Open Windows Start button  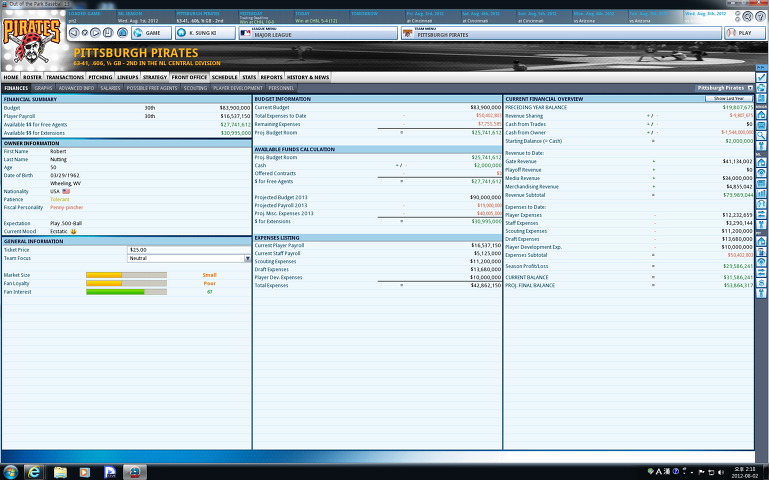coord(10,472)
